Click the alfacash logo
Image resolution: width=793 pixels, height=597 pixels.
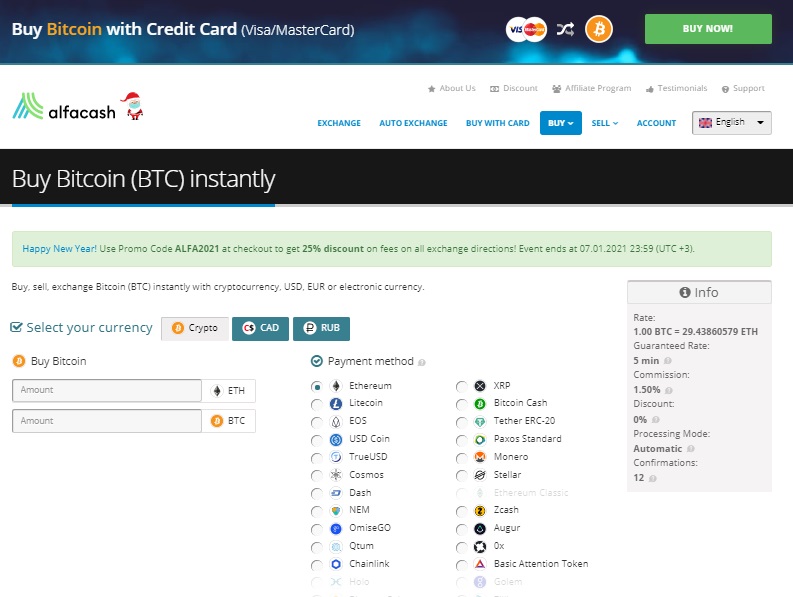[64, 107]
